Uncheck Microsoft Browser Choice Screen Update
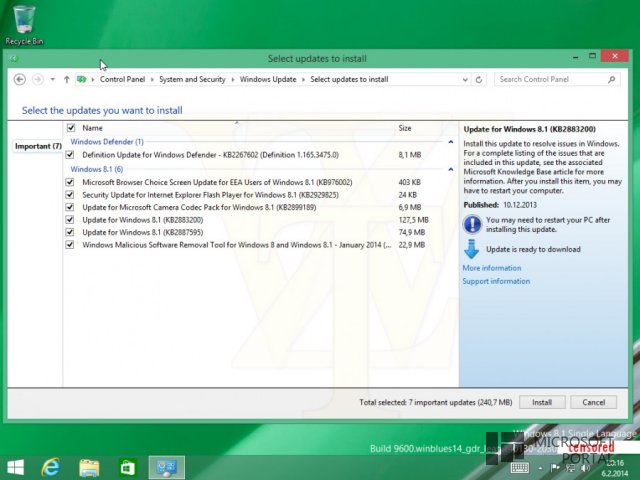Image resolution: width=640 pixels, height=480 pixels. [x=70, y=182]
